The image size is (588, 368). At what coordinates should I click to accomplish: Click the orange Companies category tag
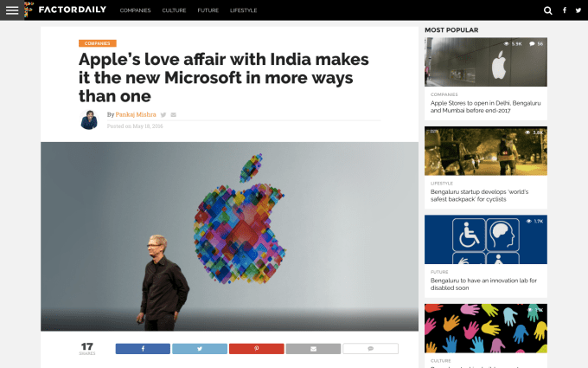click(x=98, y=43)
